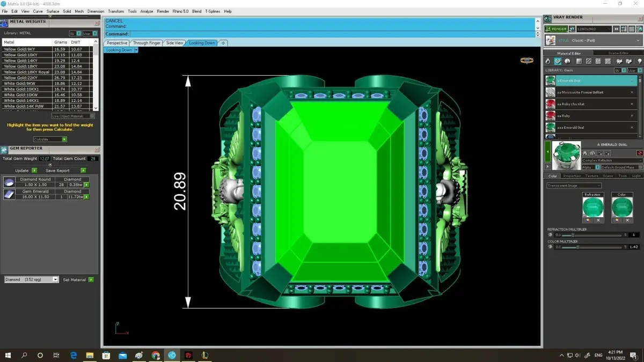The width and height of the screenshot is (644, 362).
Task: Open color picker under Refraction swatch
Action: 588,220
